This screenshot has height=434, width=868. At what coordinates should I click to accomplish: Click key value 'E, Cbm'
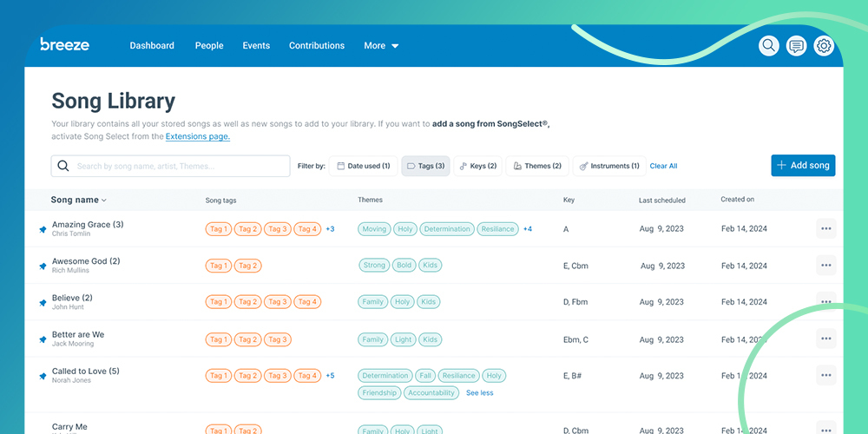[x=575, y=266]
